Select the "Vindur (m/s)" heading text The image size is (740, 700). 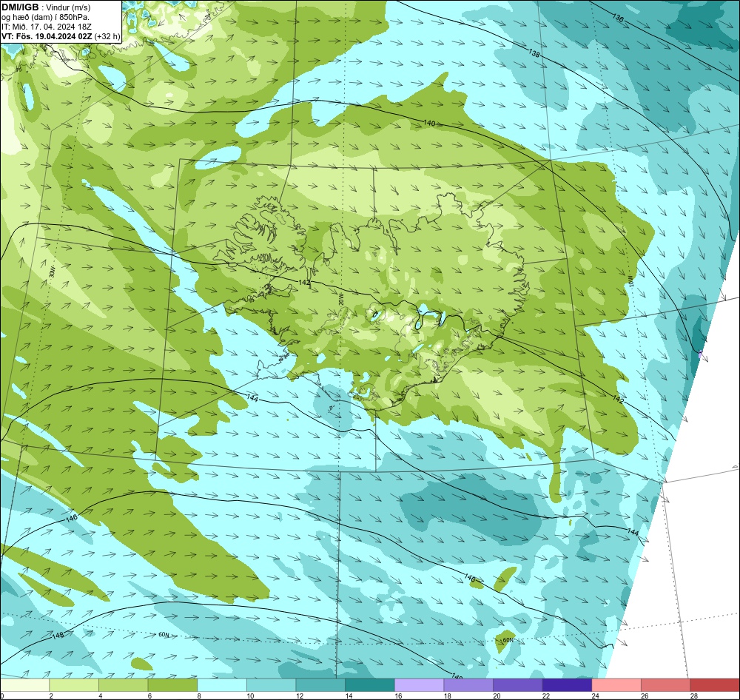(x=68, y=7)
